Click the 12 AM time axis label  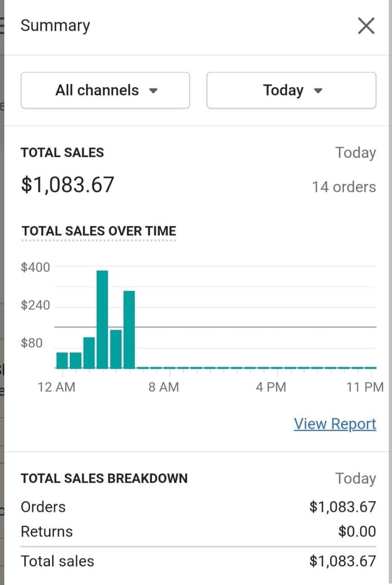point(57,387)
